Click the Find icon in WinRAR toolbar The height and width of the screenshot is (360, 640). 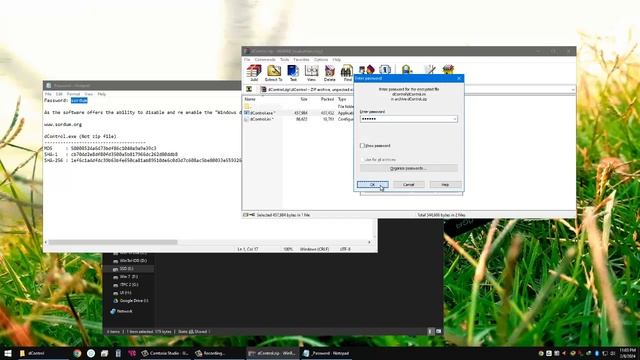tap(347, 73)
